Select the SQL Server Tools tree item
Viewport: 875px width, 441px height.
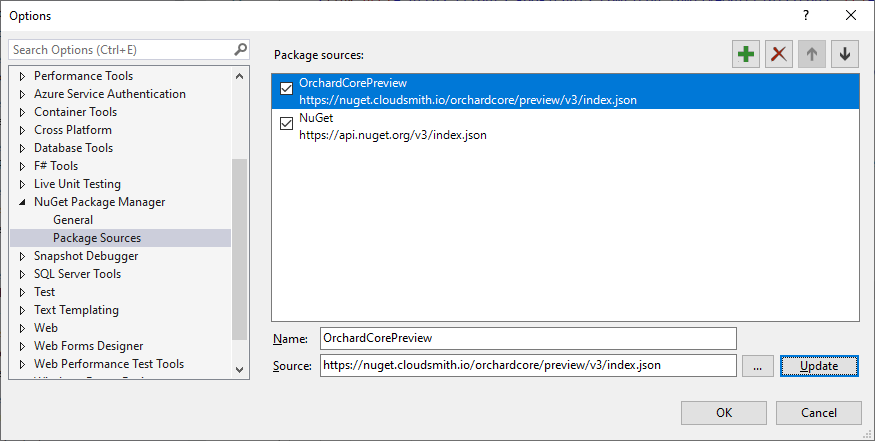tap(78, 274)
